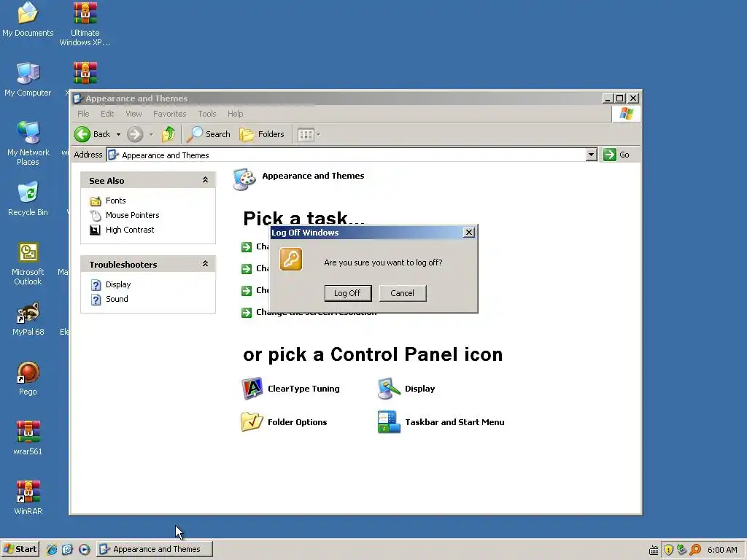Click Appearance and Themes taskbar button
This screenshot has width=747, height=560.
pos(155,549)
